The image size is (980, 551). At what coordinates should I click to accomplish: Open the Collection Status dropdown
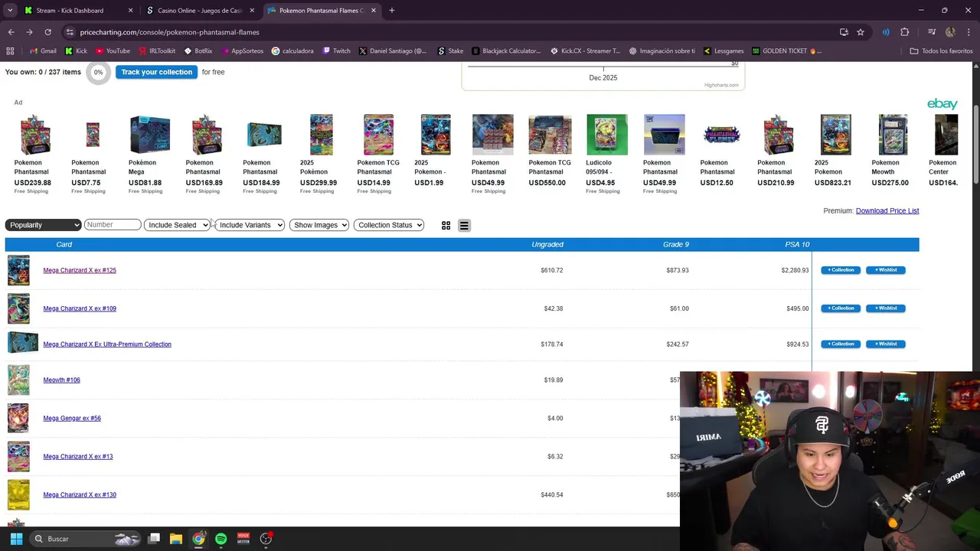[389, 225]
